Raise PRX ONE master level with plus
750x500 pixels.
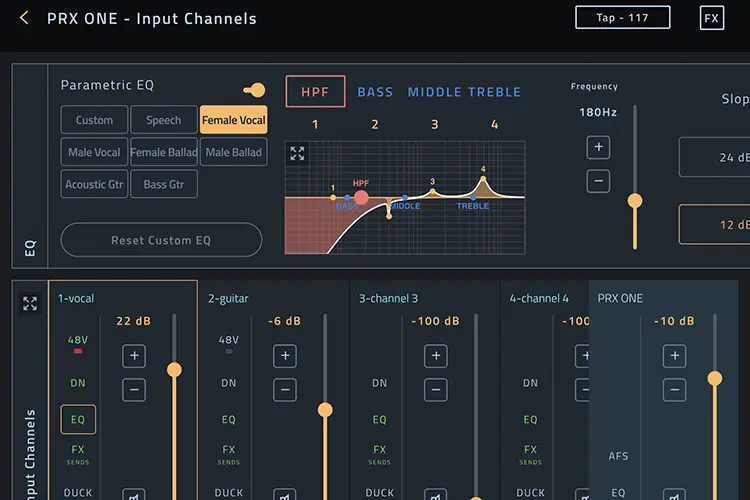tap(675, 356)
